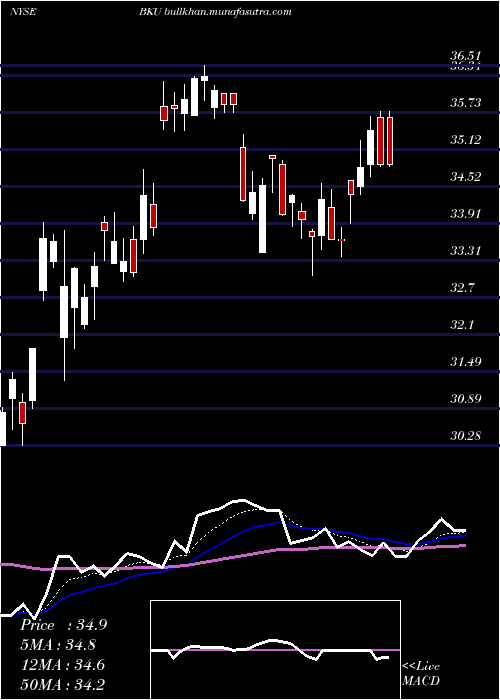Click the 50MA : 34.2 readout
The height and width of the screenshot is (700, 500).
(x=63, y=684)
